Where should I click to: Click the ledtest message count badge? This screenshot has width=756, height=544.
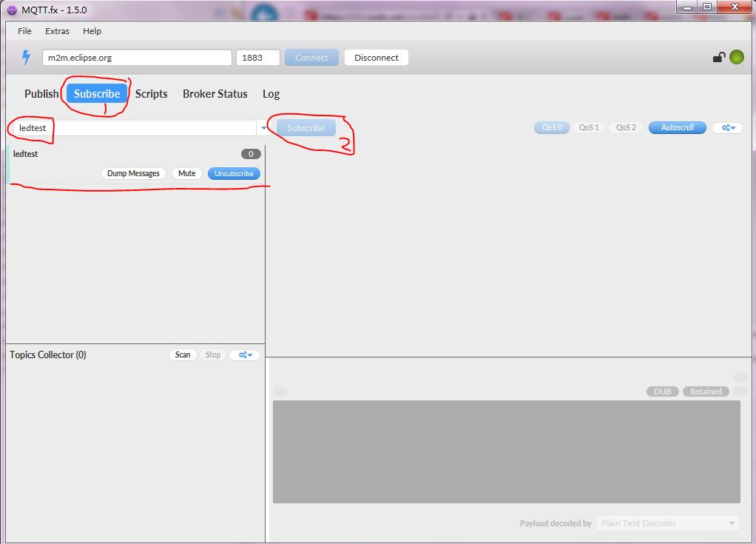251,154
